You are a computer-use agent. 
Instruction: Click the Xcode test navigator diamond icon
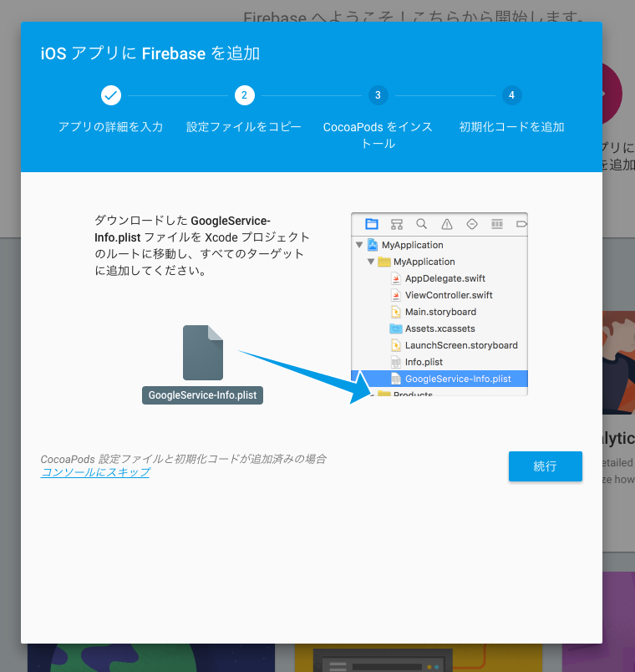point(472,224)
